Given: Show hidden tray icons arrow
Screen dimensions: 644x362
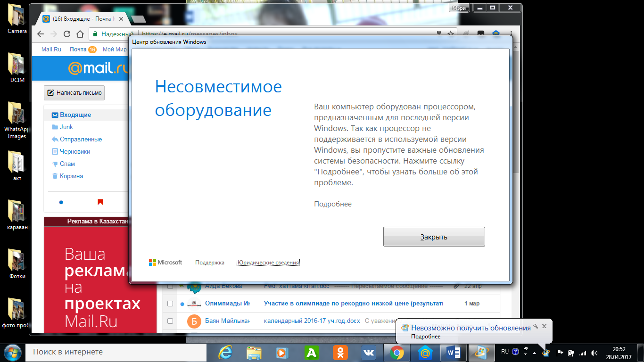Looking at the screenshot, I should pos(534,353).
